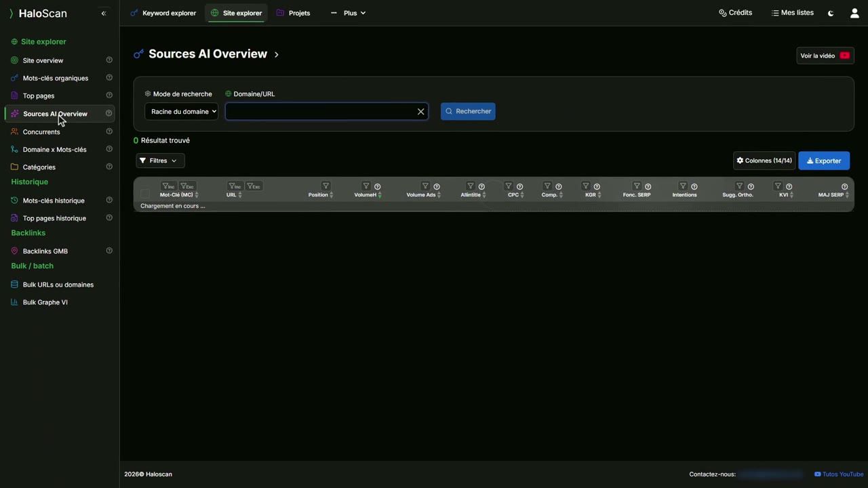The width and height of the screenshot is (868, 488).
Task: Open the Tutos YouTube link
Action: 839,474
